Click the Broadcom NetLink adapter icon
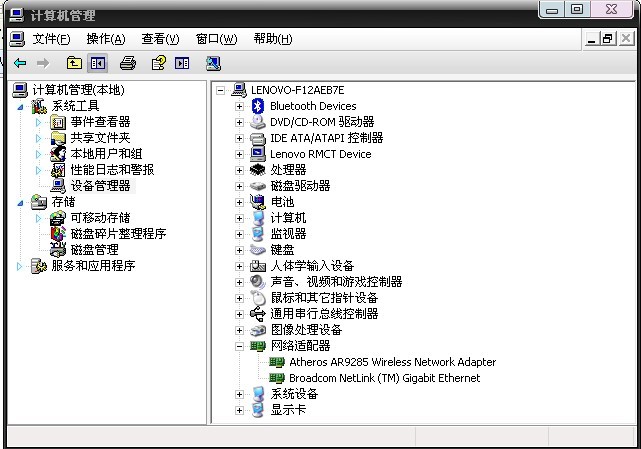 point(277,378)
